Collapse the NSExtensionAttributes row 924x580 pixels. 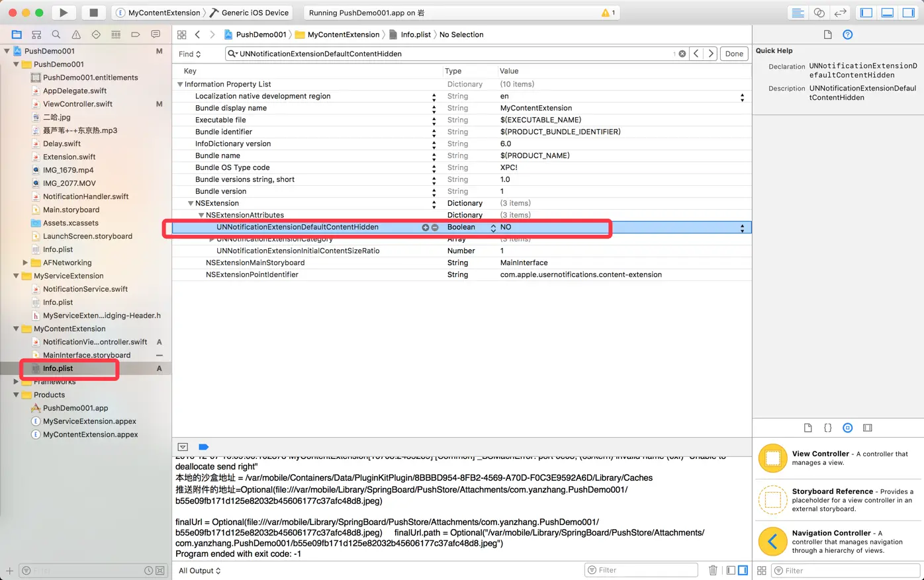click(x=201, y=216)
